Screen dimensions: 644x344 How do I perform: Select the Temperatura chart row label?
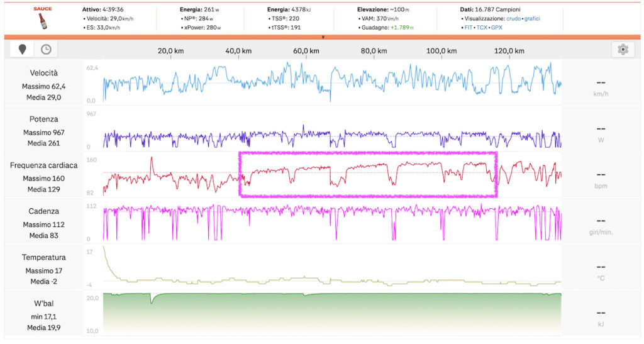pyautogui.click(x=43, y=257)
